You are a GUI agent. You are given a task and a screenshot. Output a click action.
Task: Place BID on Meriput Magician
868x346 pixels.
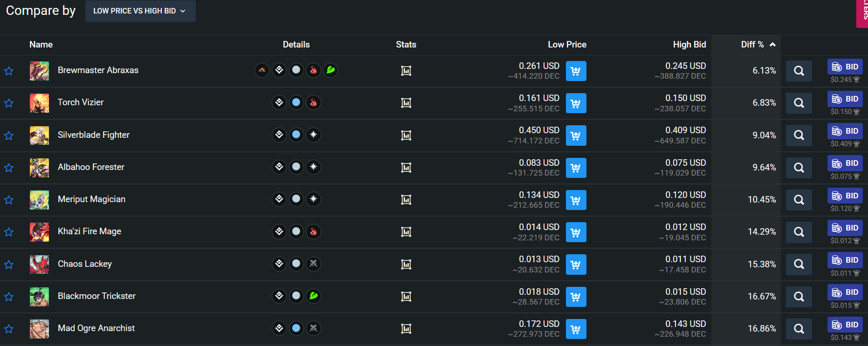click(845, 196)
